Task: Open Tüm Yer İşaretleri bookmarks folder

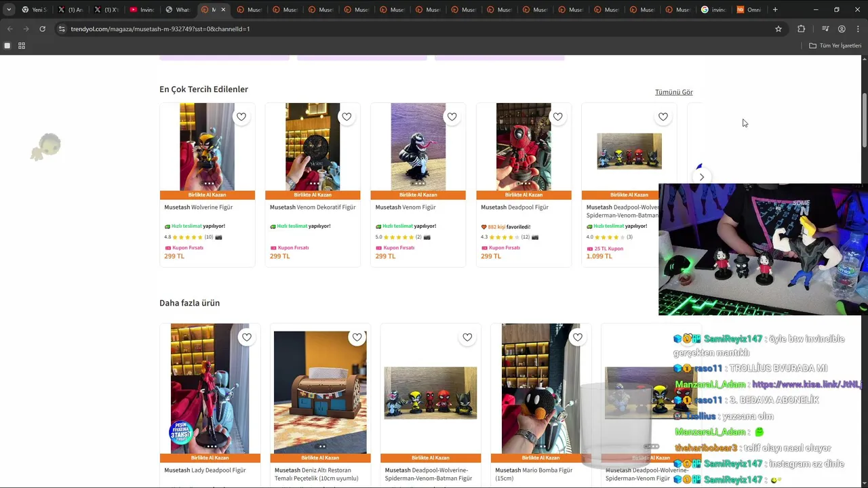Action: click(835, 45)
